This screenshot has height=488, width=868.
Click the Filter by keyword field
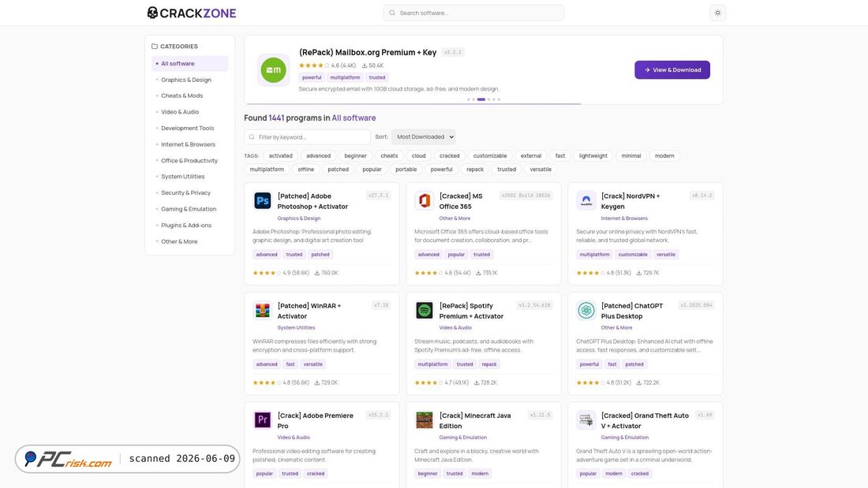coord(307,136)
